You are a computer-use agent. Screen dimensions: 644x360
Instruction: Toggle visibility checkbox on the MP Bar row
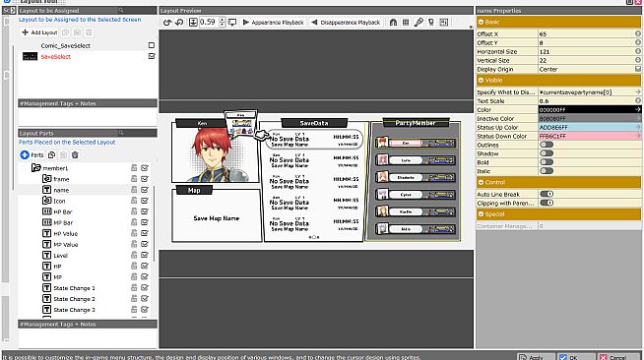pyautogui.click(x=145, y=222)
